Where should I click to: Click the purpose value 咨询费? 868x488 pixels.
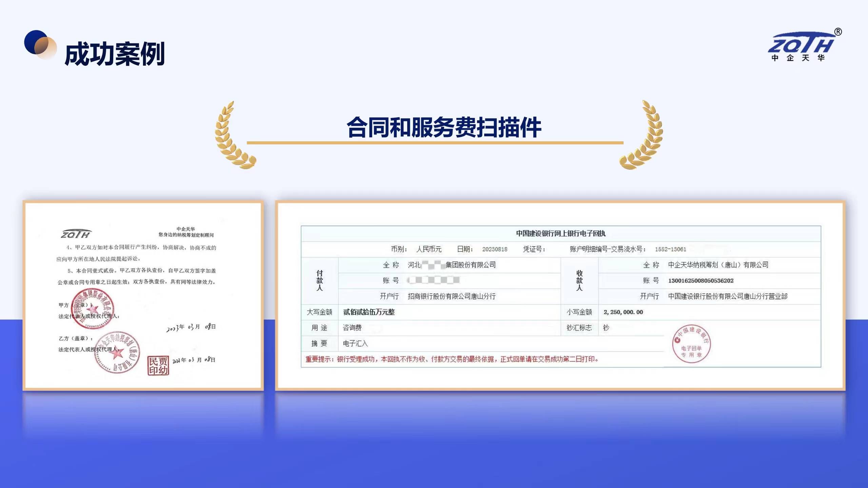point(352,328)
